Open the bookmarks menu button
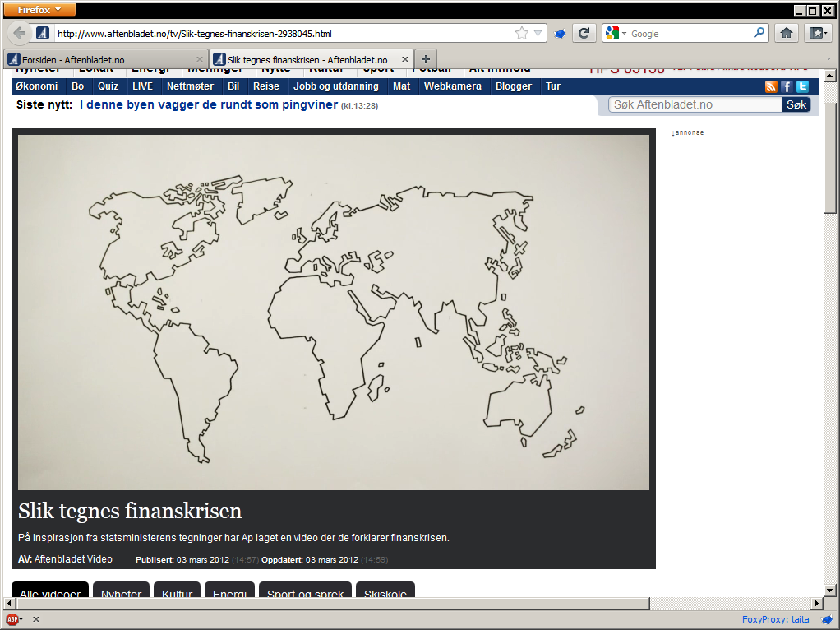The height and width of the screenshot is (630, 840). (818, 33)
